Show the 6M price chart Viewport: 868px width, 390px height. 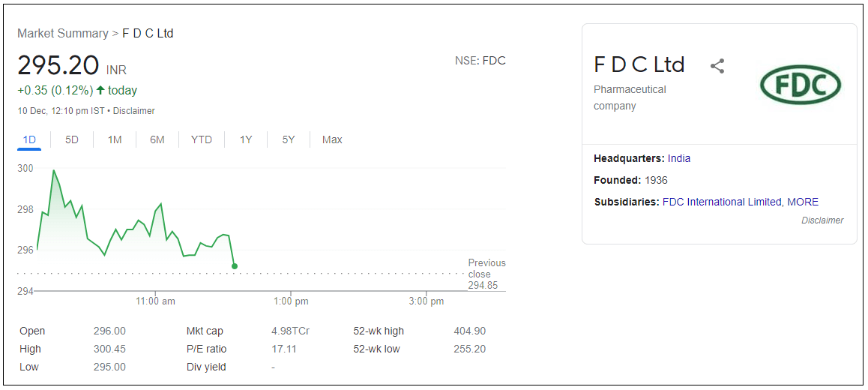coord(157,139)
